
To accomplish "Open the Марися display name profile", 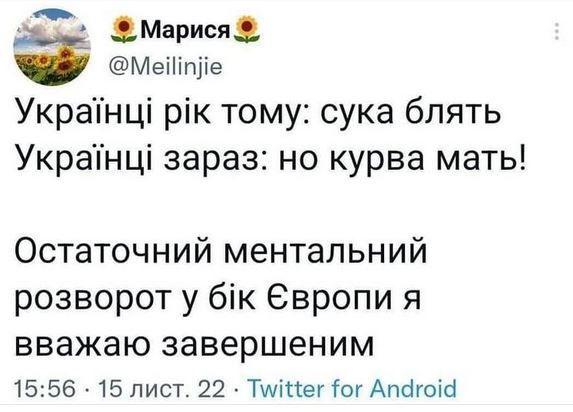I will pos(185,30).
